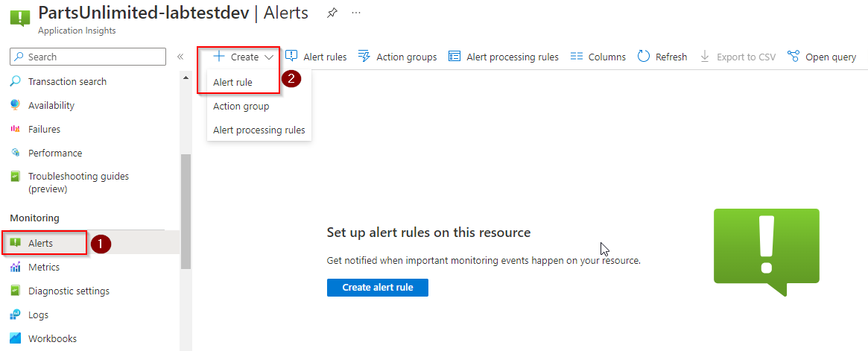
Task: Click the Transaction search icon
Action: click(x=16, y=81)
